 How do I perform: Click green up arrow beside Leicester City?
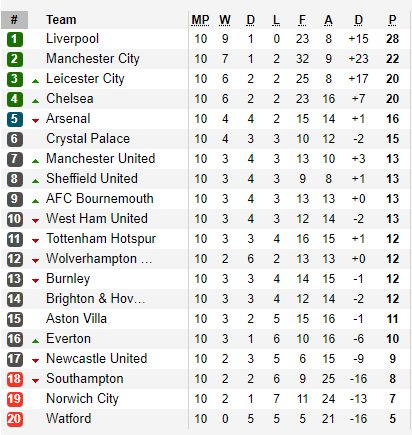(35, 81)
